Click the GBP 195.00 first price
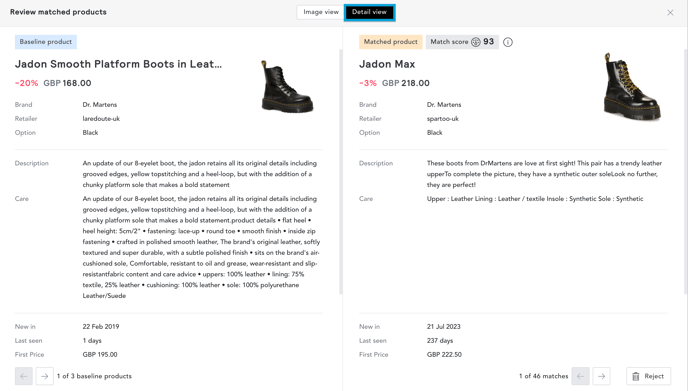Viewport: 688px width, 391px height. 100,355
